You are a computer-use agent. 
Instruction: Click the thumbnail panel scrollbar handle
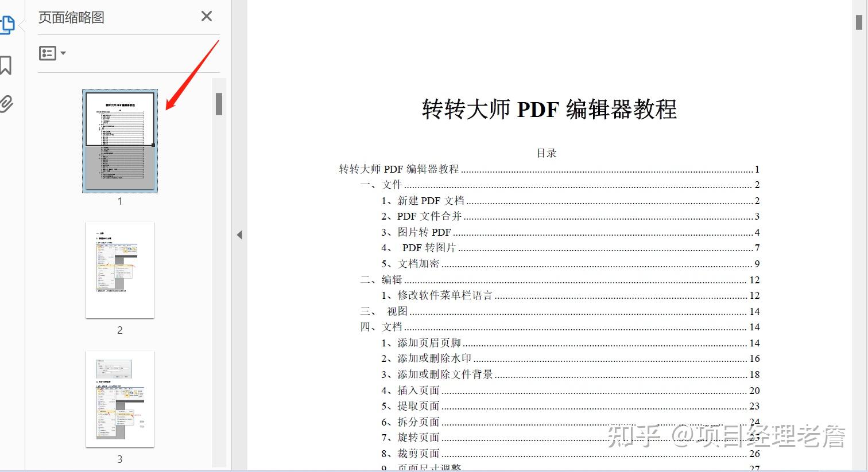coord(219,104)
